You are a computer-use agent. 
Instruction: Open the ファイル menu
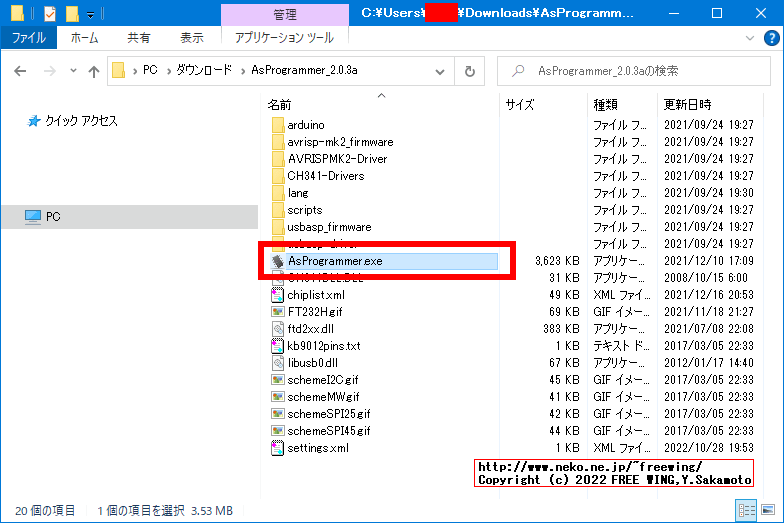coord(28,38)
